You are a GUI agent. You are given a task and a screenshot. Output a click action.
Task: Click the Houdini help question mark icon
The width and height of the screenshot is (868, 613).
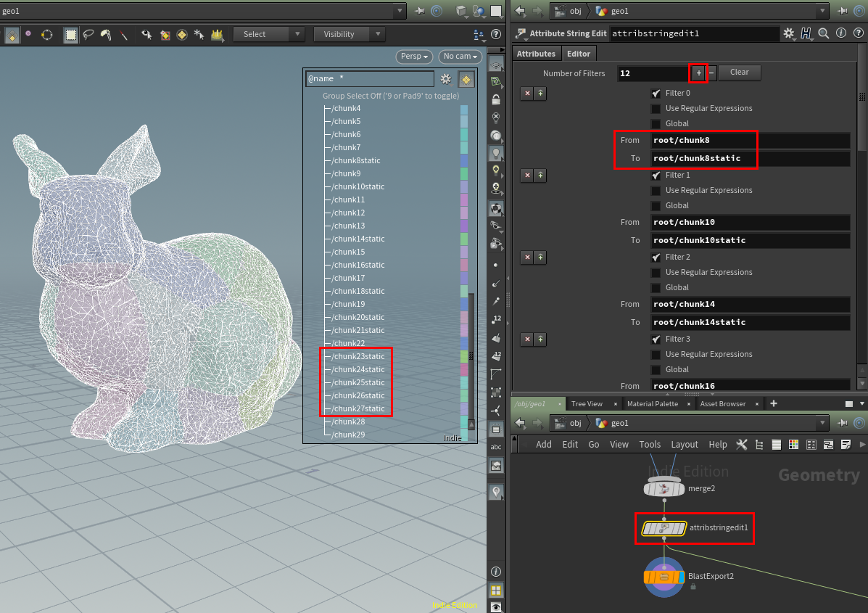pos(859,33)
